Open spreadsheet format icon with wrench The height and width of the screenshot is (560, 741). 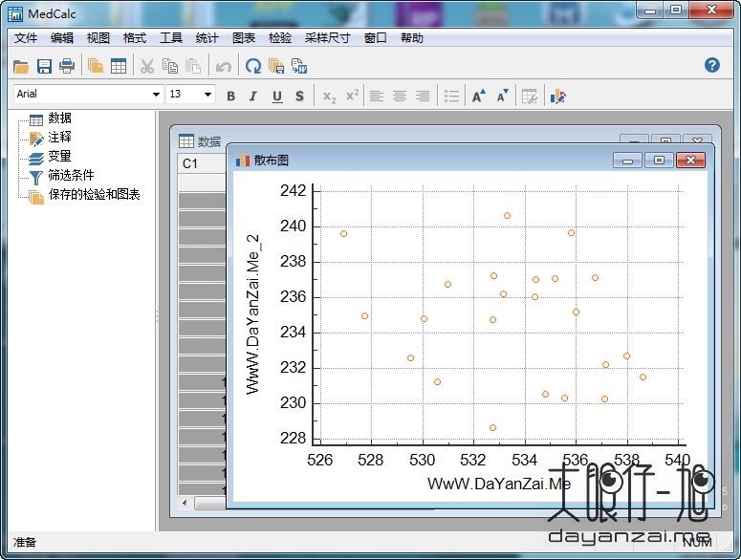pos(530,97)
